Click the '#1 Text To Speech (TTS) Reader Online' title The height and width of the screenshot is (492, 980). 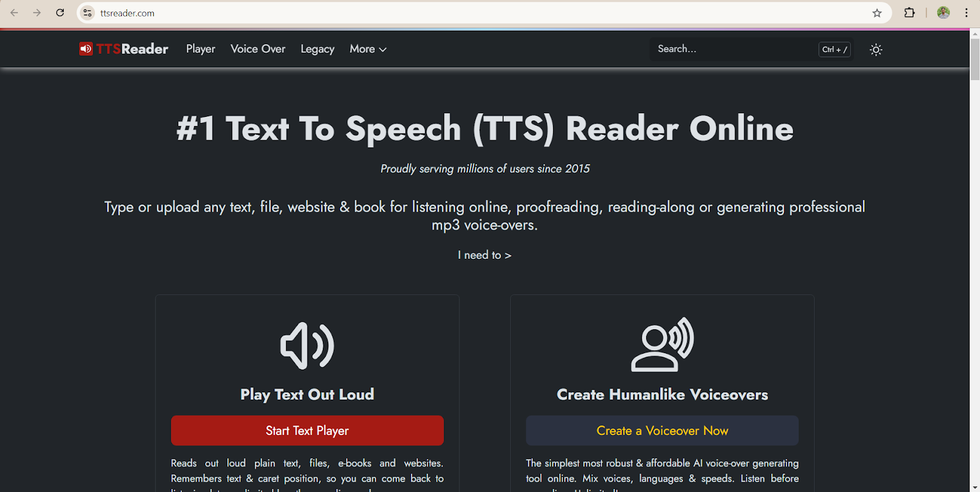484,129
